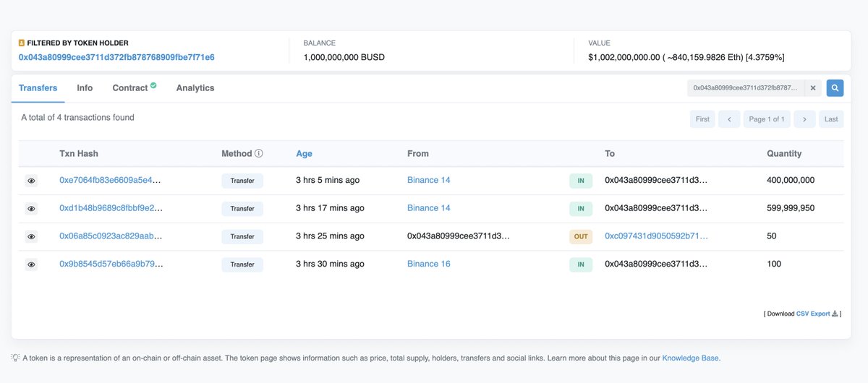Click the First page button
The image size is (868, 383).
pos(702,119)
